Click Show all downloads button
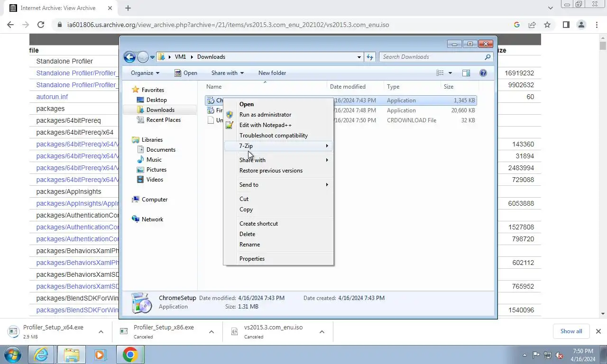The image size is (607, 364). (571, 331)
